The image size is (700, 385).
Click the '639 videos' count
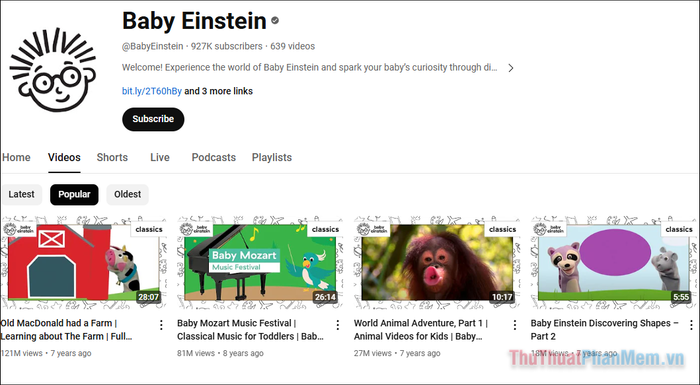(x=292, y=46)
